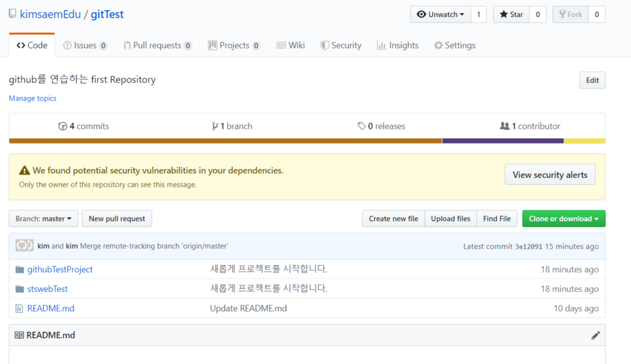Click the latest commit hash 3e12091

pos(529,246)
